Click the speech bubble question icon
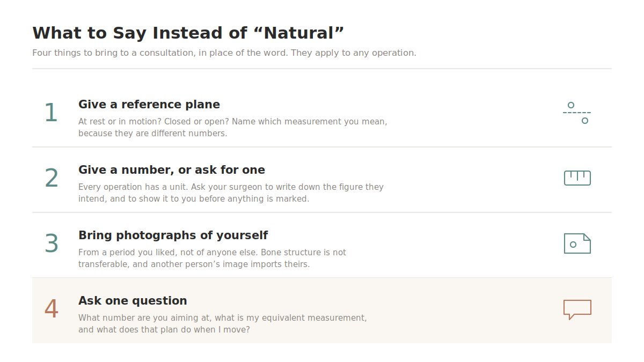Image resolution: width=644 pixels, height=362 pixels. click(x=577, y=309)
